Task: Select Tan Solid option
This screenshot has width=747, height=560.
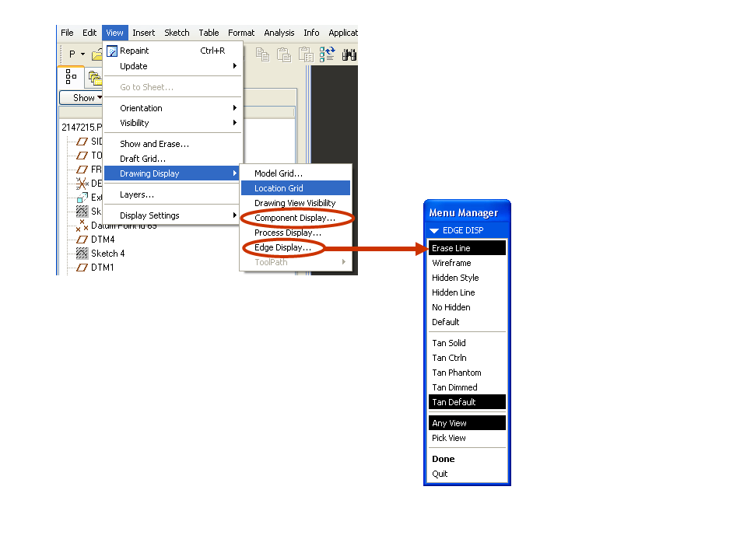Action: (467, 343)
